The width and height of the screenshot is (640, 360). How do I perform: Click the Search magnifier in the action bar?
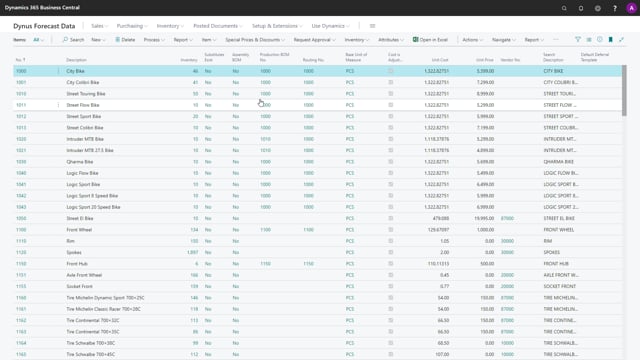point(73,40)
